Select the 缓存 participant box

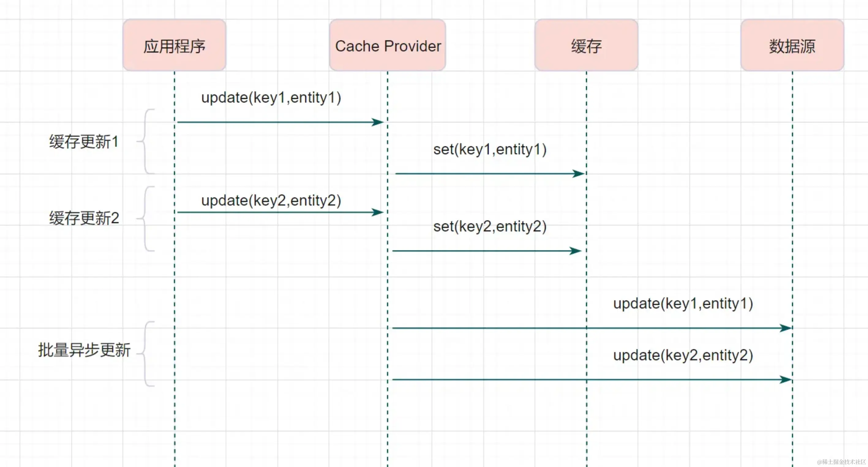pos(586,46)
